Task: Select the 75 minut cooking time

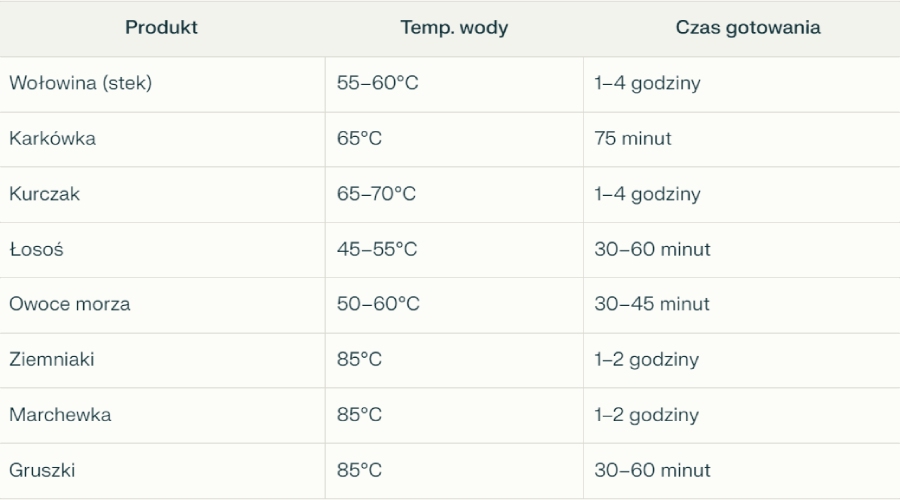Action: tap(633, 139)
